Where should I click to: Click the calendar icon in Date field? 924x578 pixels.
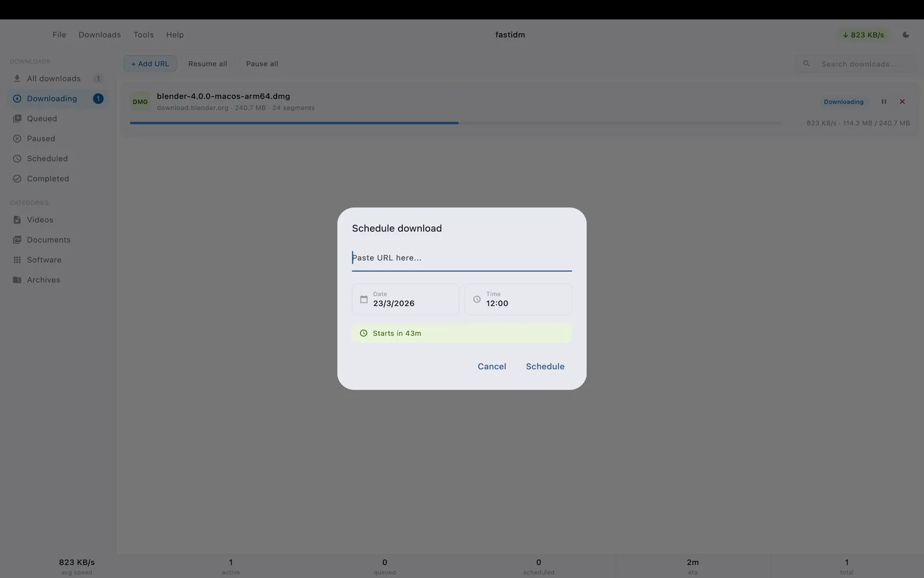364,299
